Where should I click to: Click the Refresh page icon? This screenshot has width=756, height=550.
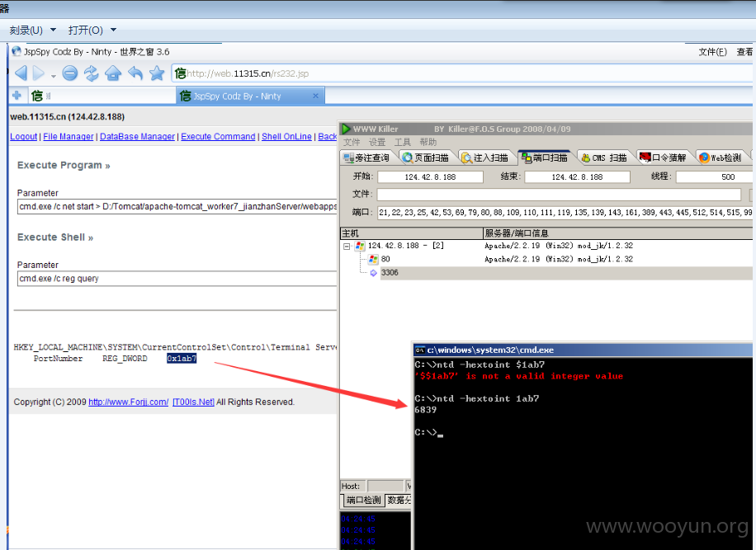(91, 73)
